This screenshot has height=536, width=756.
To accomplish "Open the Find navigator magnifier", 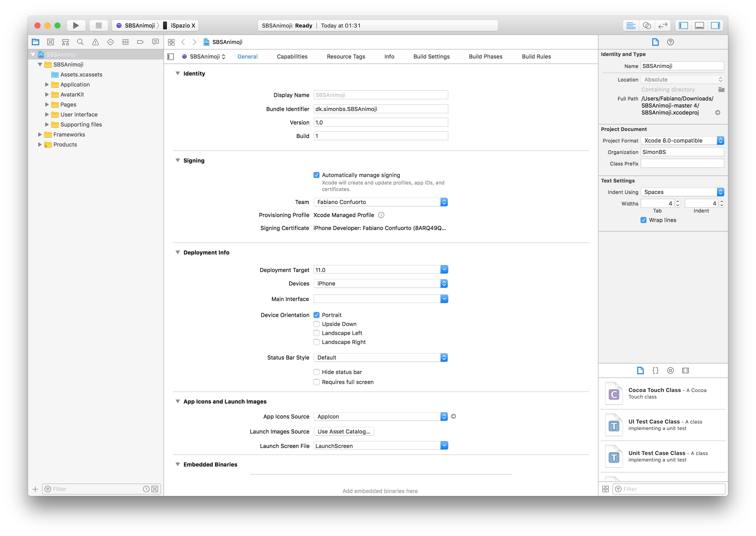I will pos(80,42).
